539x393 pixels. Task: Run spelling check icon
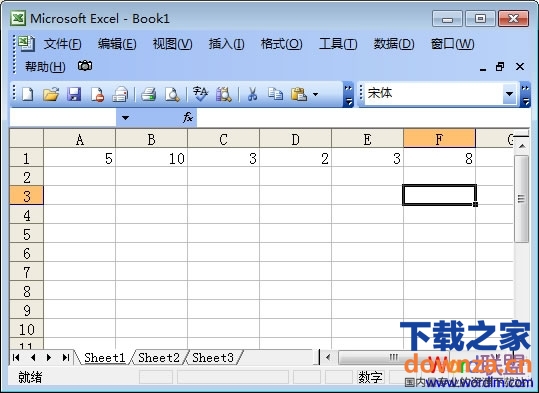pyautogui.click(x=200, y=94)
